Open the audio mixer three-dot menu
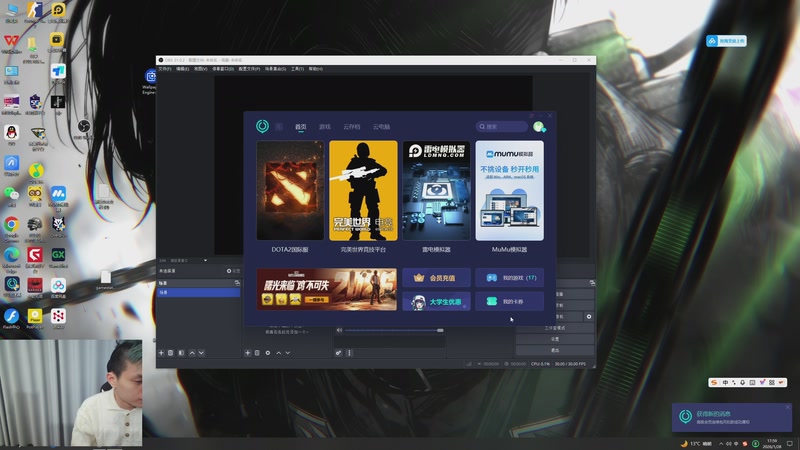 click(349, 353)
